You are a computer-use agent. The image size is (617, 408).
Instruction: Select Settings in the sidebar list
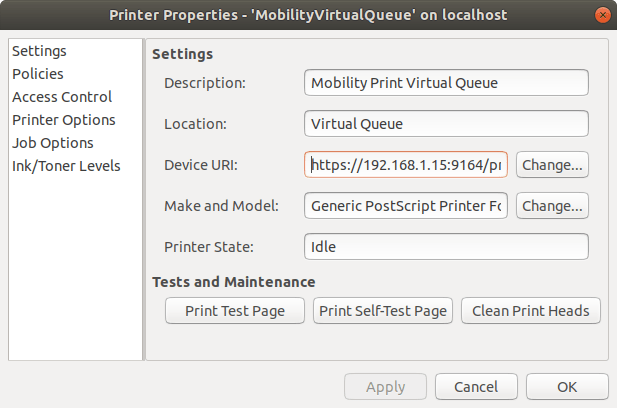pyautogui.click(x=75, y=51)
